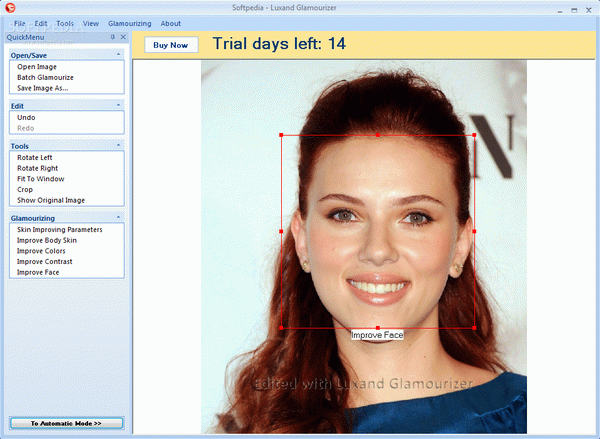Click Open Image in QuickMenu
The width and height of the screenshot is (600, 439).
pyautogui.click(x=37, y=67)
